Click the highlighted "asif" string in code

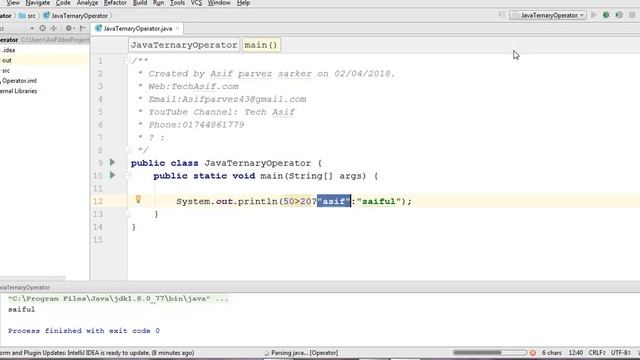click(x=333, y=201)
